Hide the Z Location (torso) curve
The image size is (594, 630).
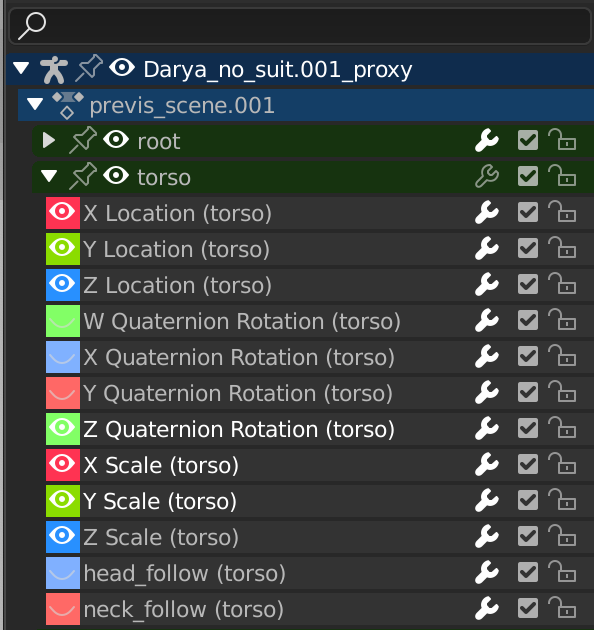coord(63,285)
